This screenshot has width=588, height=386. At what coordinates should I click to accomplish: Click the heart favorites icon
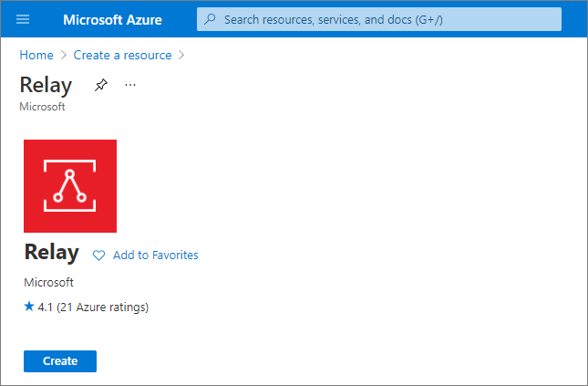99,256
